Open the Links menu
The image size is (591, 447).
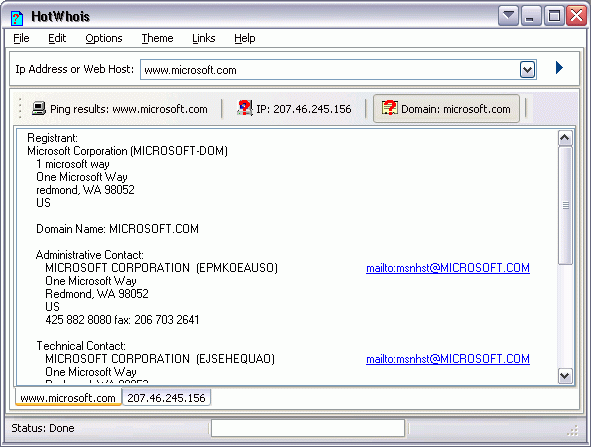(204, 38)
